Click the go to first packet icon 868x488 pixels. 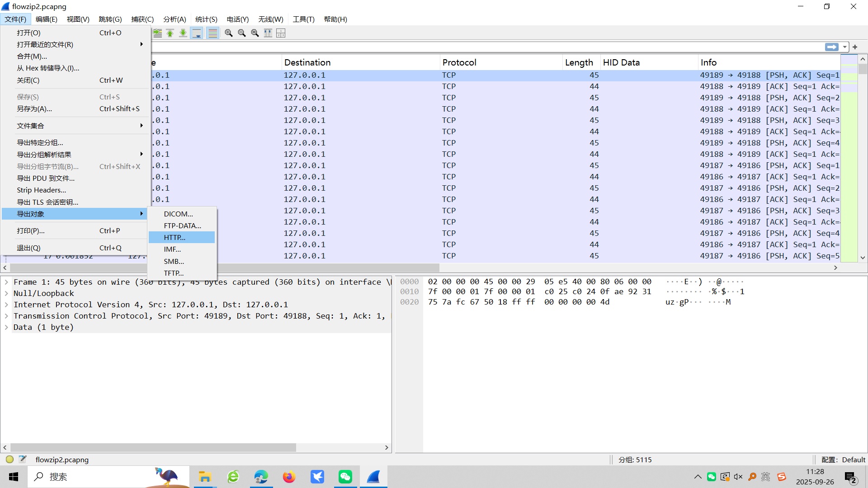pos(170,33)
